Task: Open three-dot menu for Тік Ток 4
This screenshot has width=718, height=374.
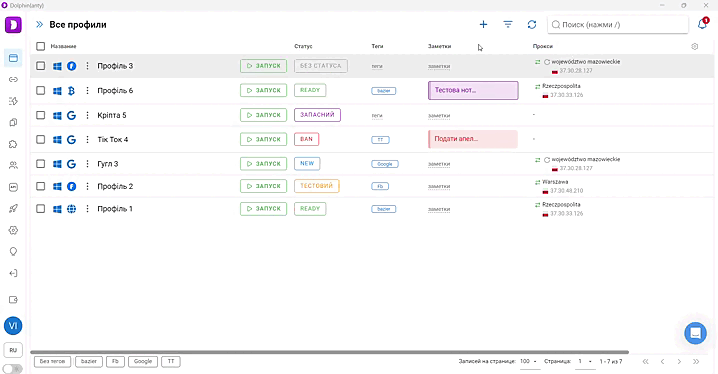Action: pos(87,139)
